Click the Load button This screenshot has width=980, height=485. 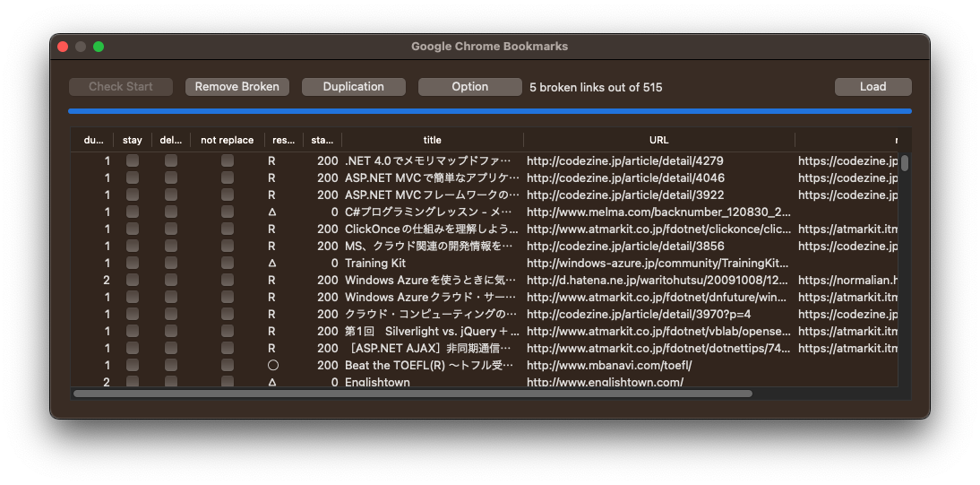coord(873,87)
